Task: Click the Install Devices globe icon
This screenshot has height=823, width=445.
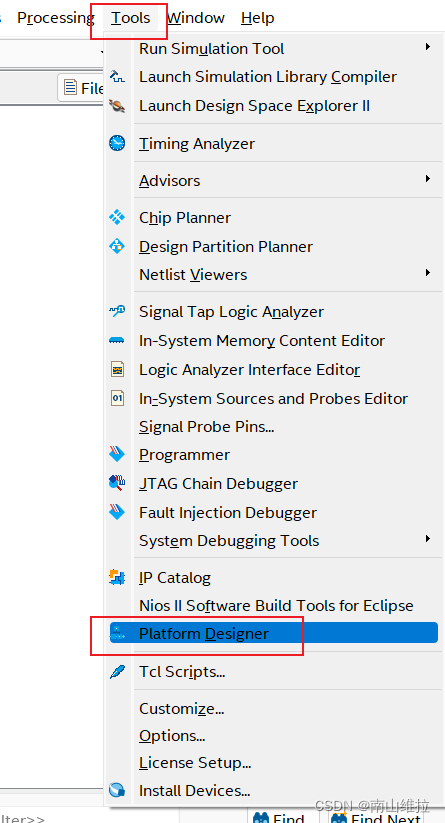Action: coord(117,790)
